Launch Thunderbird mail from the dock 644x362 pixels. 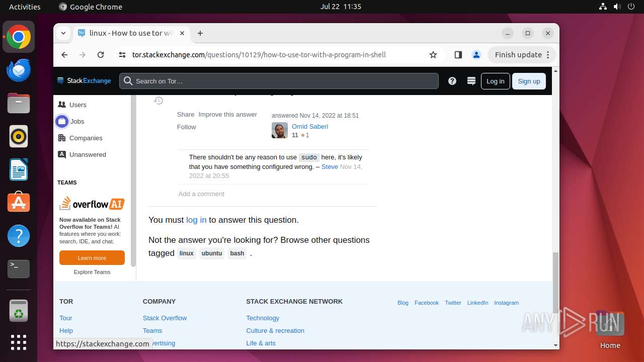(19, 70)
